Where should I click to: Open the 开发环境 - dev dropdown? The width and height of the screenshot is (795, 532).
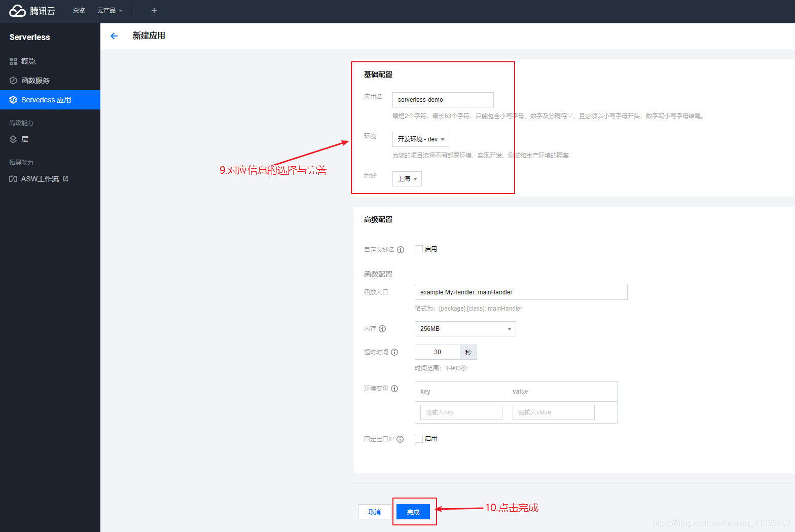click(x=421, y=139)
